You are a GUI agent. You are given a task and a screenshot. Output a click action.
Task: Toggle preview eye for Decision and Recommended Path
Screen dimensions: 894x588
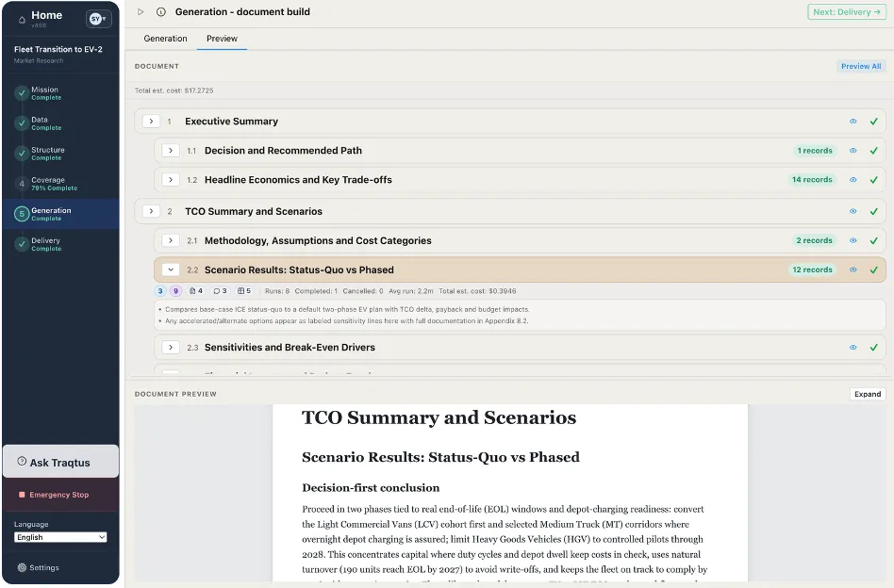coord(853,151)
